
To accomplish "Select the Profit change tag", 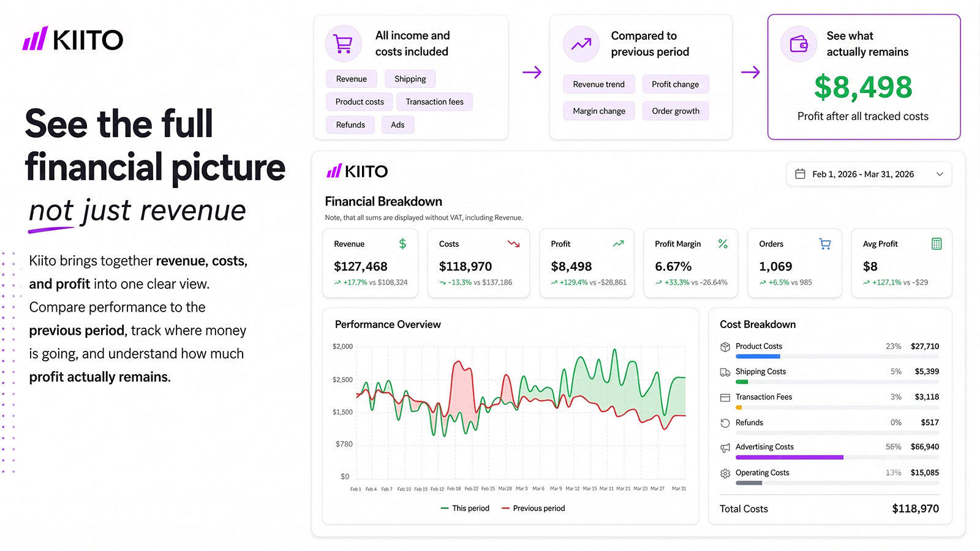I will pyautogui.click(x=675, y=84).
